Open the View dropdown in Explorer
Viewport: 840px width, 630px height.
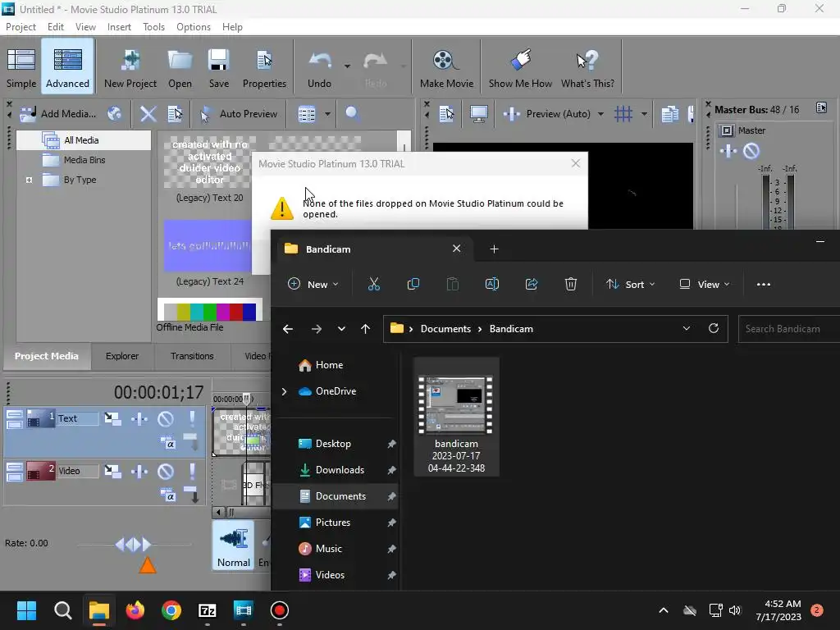704,285
